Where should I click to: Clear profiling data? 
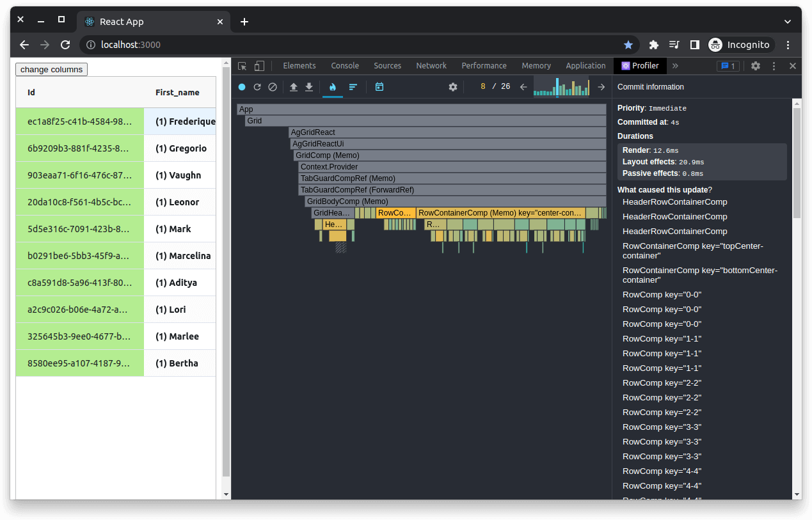coord(273,87)
